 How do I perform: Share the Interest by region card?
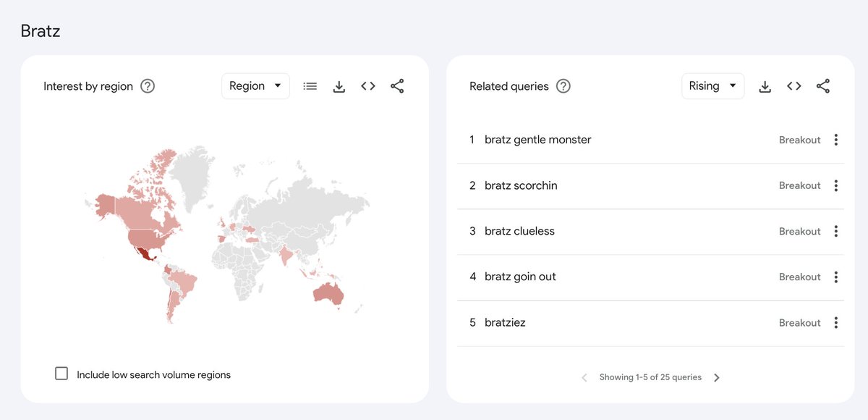coord(397,86)
